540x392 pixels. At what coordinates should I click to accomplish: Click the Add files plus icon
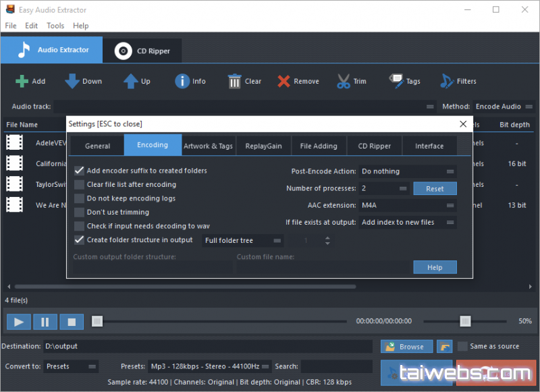(22, 82)
